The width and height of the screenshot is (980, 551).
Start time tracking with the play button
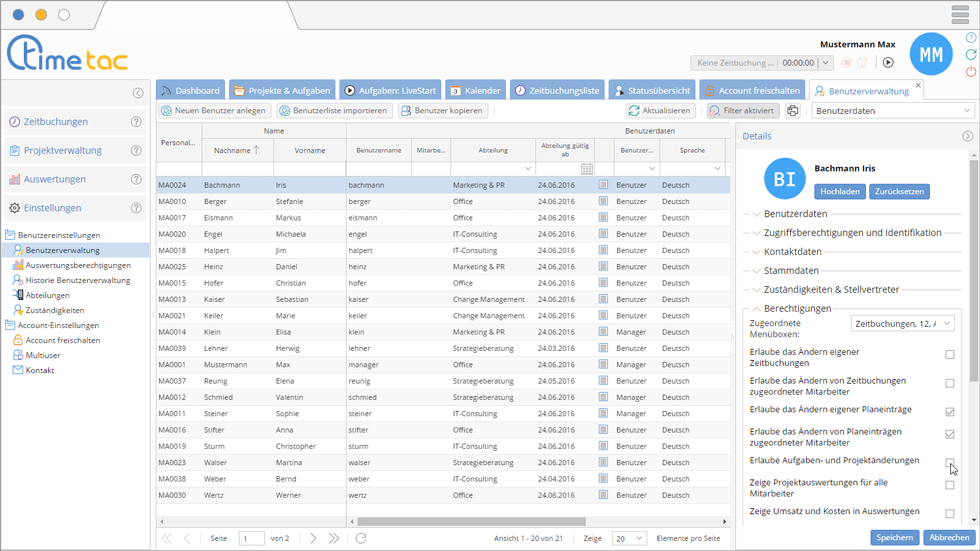888,63
